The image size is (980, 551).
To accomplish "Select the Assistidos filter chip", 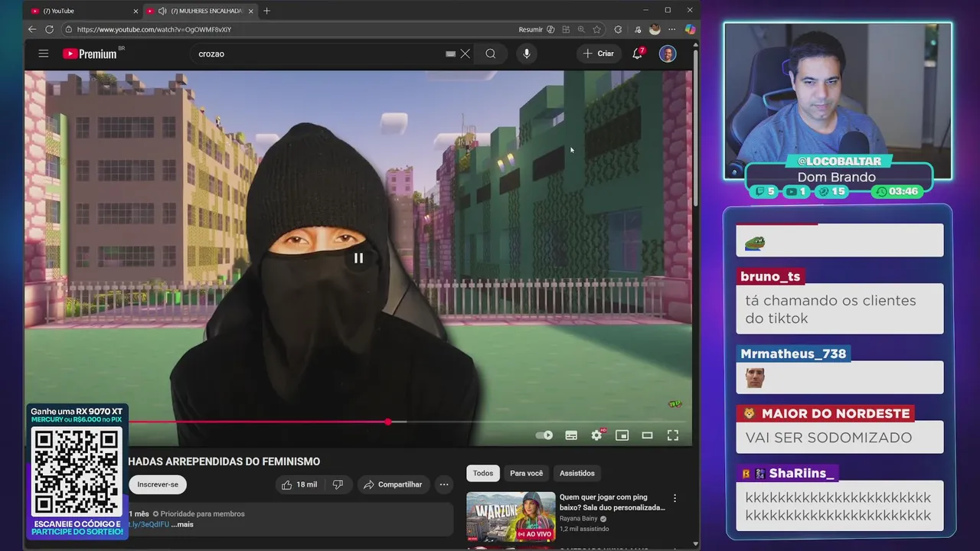I will click(x=577, y=473).
